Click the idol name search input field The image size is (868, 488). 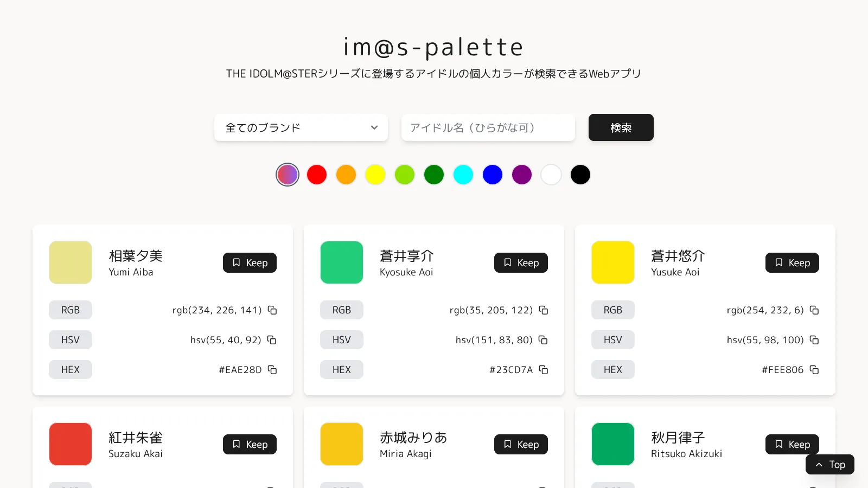488,127
